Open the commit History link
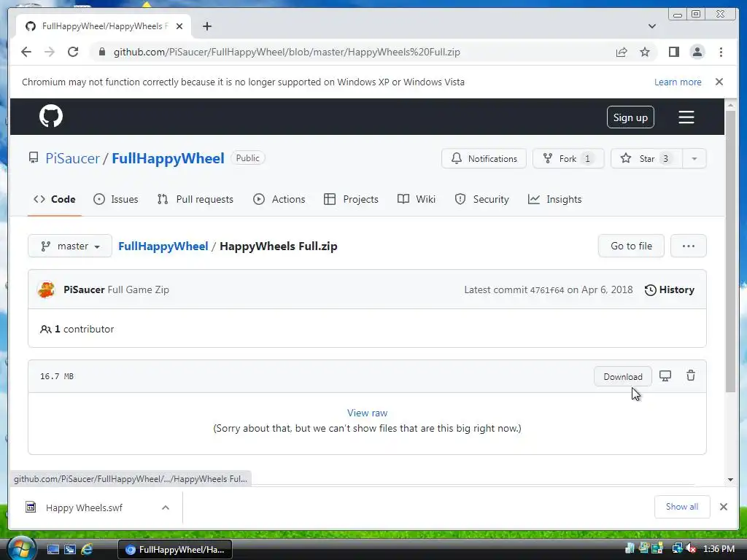Screen dimensions: 747x560 (670, 289)
